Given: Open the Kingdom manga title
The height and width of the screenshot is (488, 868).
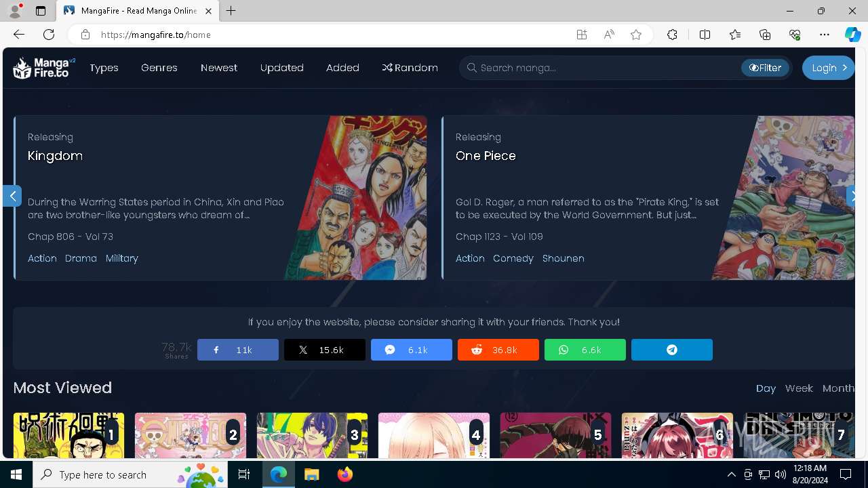Looking at the screenshot, I should [55, 156].
